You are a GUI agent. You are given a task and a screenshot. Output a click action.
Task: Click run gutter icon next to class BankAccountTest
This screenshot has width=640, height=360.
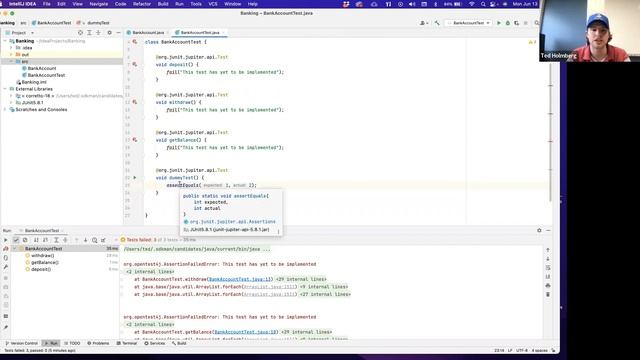135,42
